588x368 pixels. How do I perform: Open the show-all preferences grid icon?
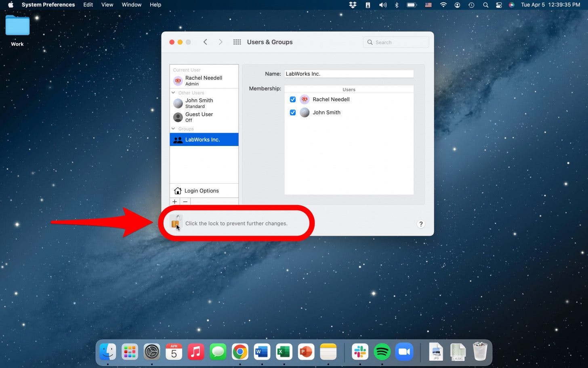pyautogui.click(x=237, y=42)
